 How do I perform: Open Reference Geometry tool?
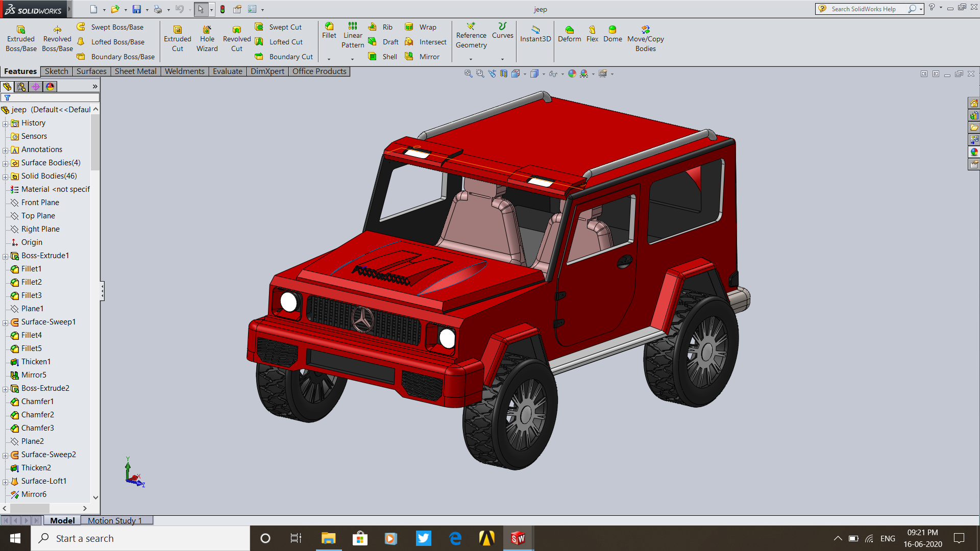pyautogui.click(x=471, y=35)
